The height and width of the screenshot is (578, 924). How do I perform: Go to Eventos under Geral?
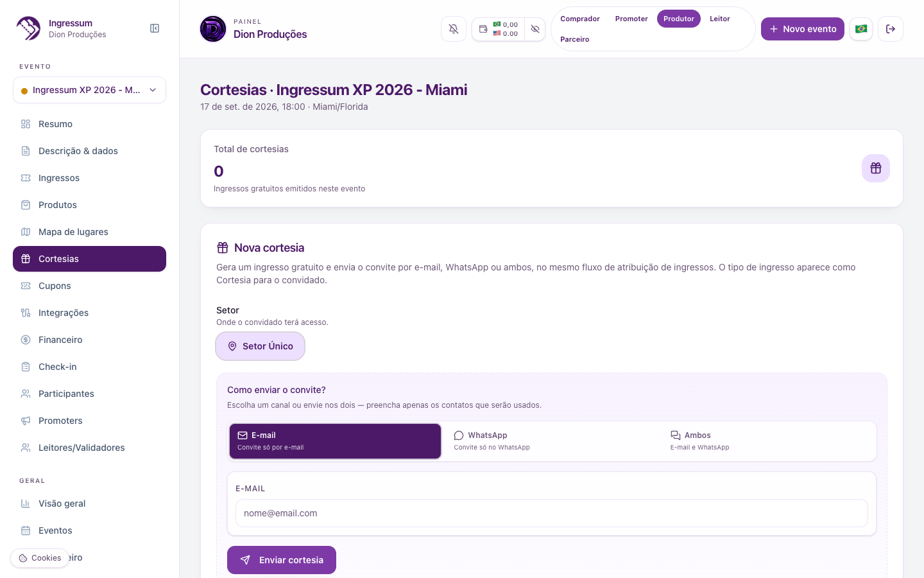tap(89, 530)
